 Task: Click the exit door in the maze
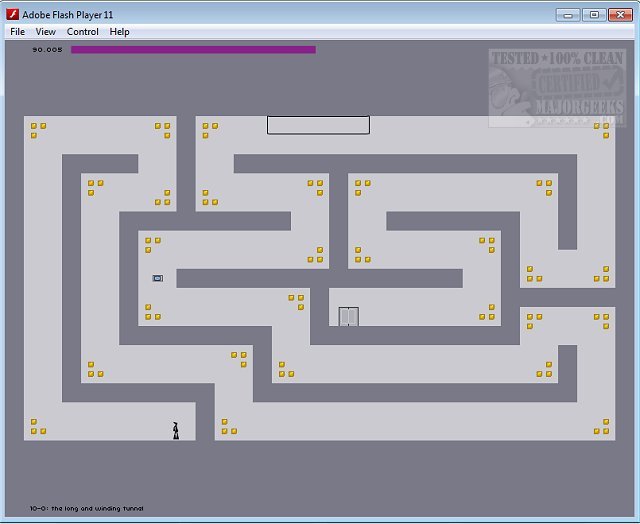click(x=349, y=317)
